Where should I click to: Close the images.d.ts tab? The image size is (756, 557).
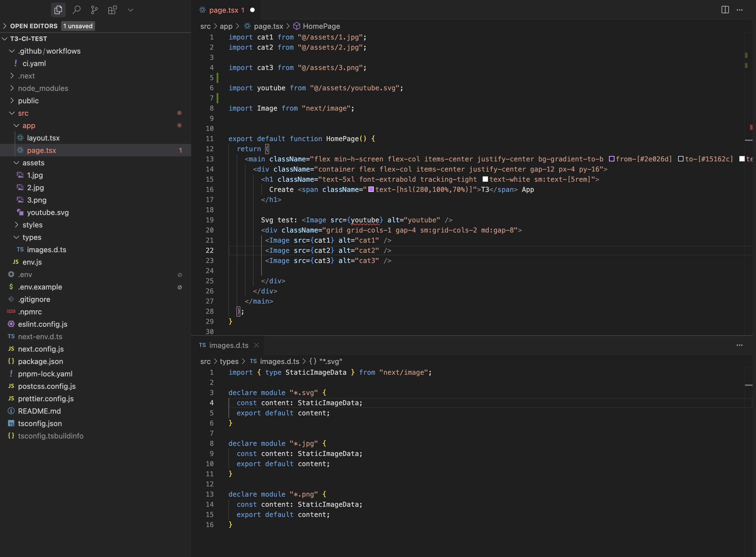(x=256, y=345)
